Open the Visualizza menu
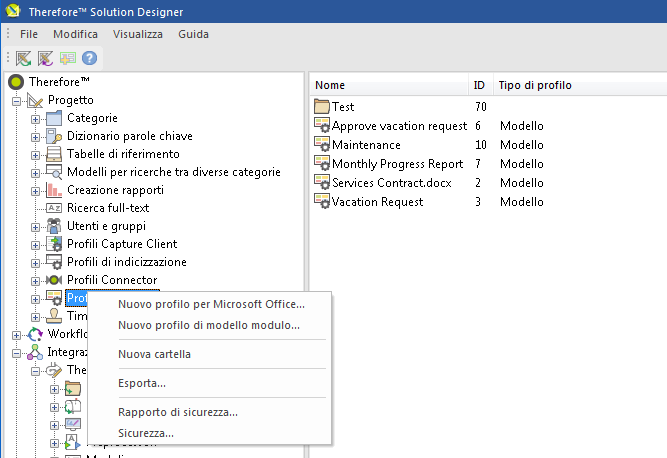 point(138,34)
